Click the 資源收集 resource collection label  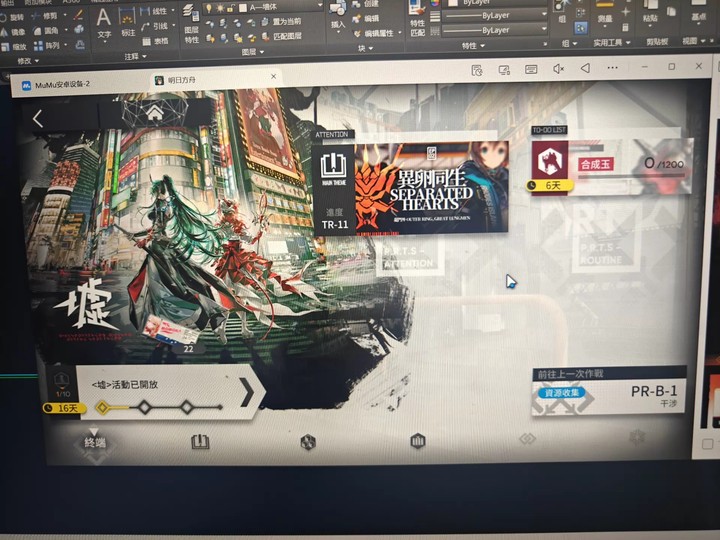[x=566, y=394]
